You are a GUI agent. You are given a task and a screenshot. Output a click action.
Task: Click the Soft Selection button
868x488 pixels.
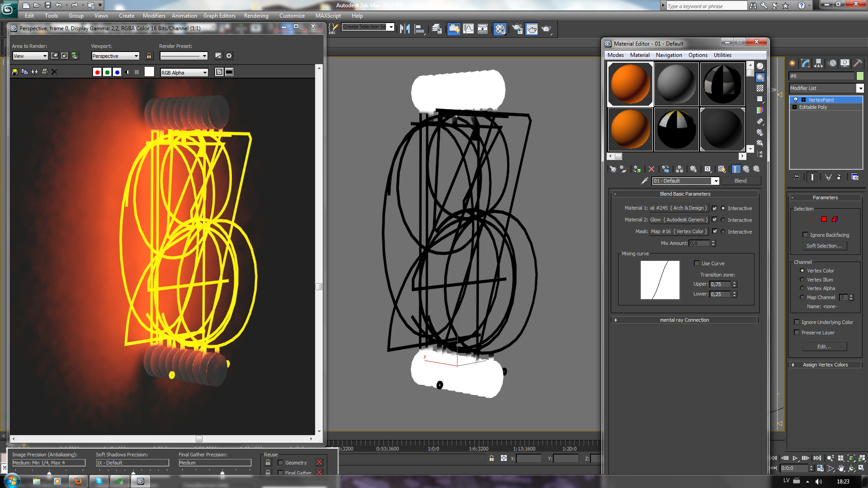click(x=824, y=246)
